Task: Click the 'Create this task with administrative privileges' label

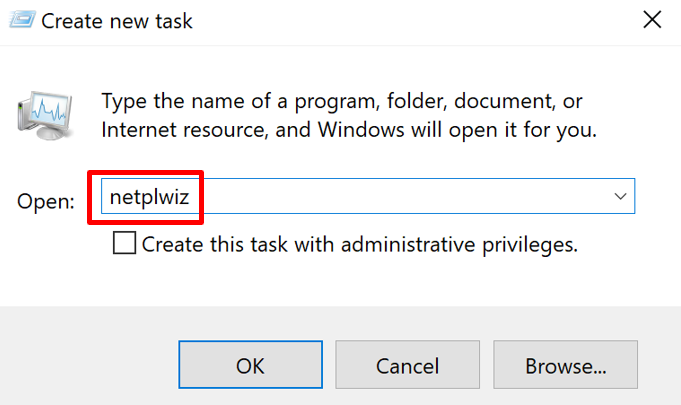Action: tap(359, 244)
